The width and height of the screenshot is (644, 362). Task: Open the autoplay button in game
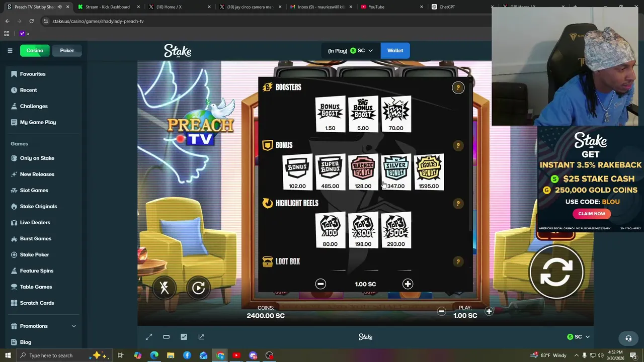(198, 288)
